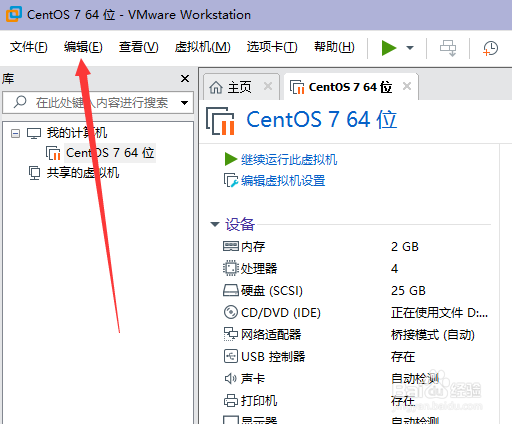The height and width of the screenshot is (424, 512).
Task: Open the 文件(F) menu
Action: pyautogui.click(x=29, y=47)
